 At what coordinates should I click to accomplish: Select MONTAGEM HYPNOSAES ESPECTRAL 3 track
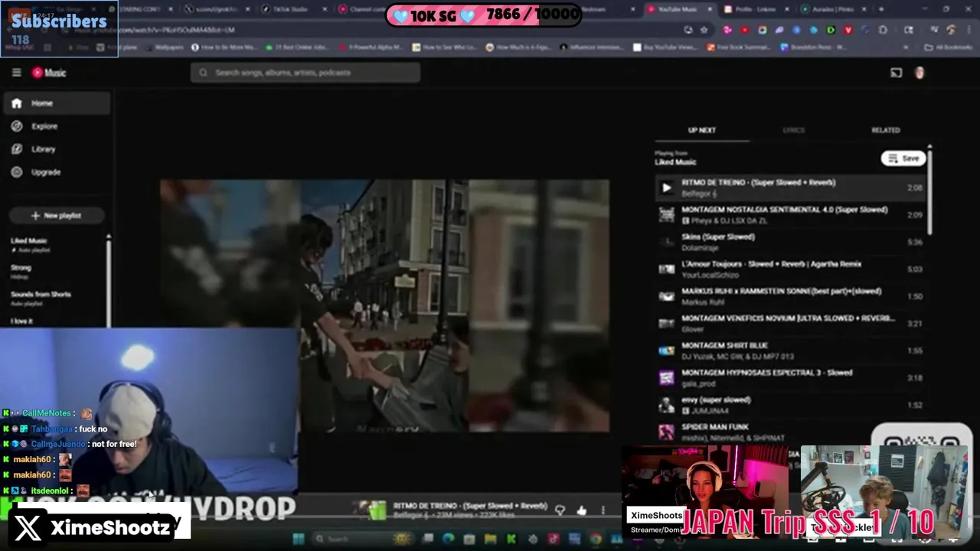click(x=790, y=378)
